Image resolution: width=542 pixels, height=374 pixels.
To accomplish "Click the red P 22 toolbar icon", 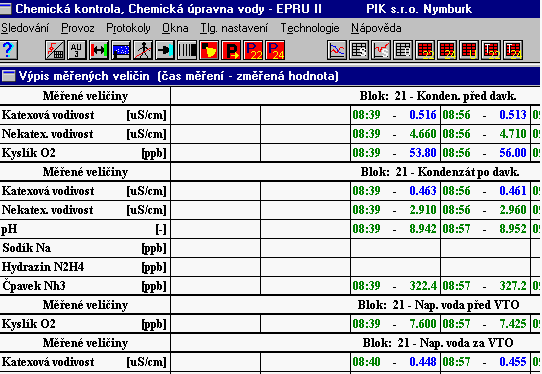I will pos(253,50).
